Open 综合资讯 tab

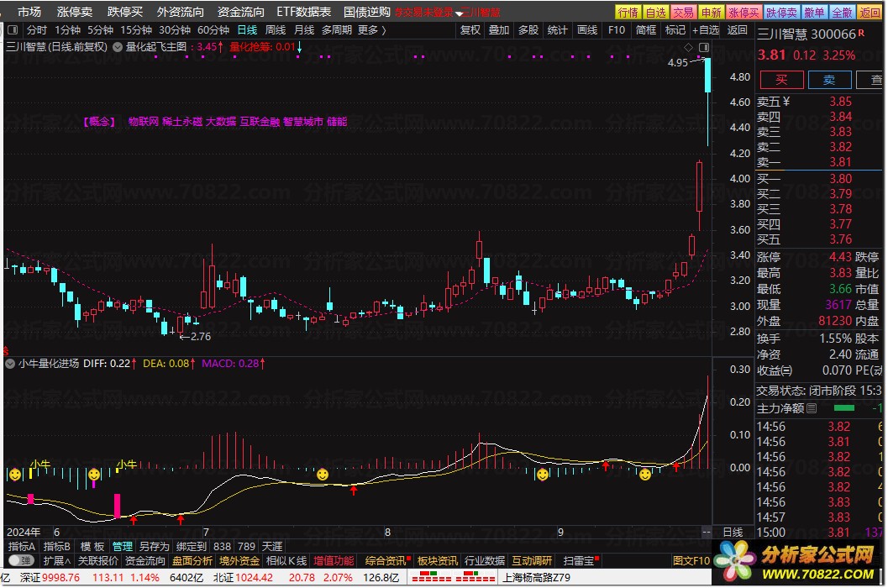point(385,561)
